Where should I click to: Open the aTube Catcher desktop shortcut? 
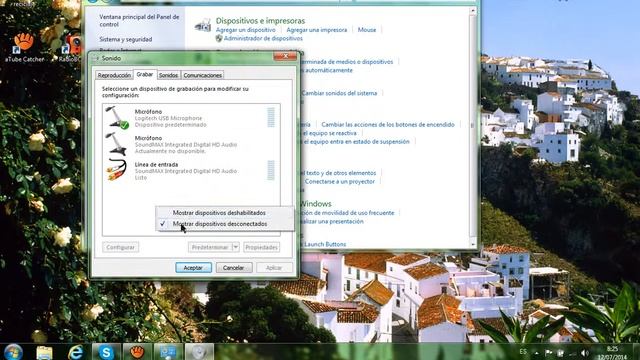pyautogui.click(x=24, y=48)
